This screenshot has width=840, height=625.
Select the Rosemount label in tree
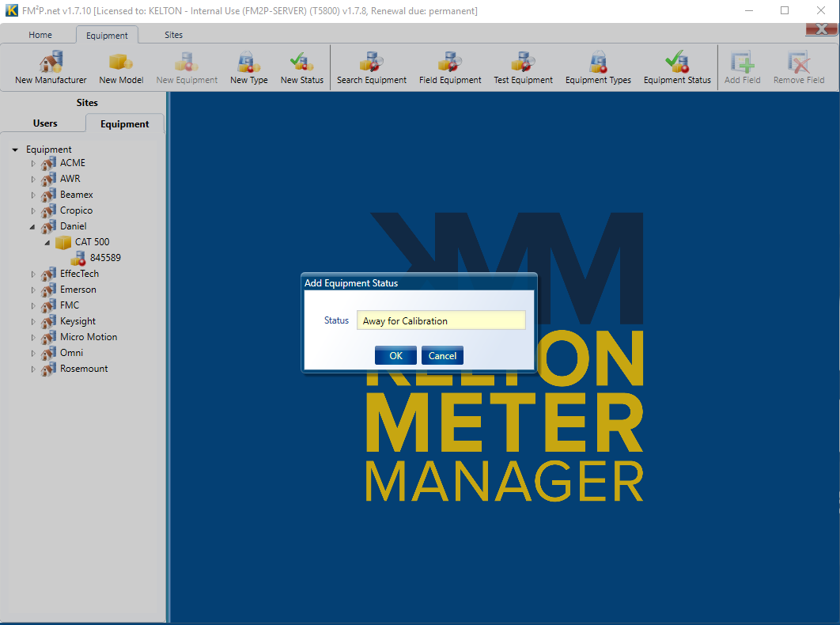(x=84, y=369)
